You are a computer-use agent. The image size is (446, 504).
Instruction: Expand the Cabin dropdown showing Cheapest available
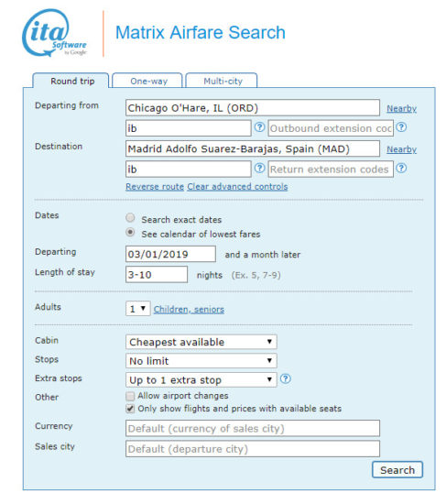[201, 342]
